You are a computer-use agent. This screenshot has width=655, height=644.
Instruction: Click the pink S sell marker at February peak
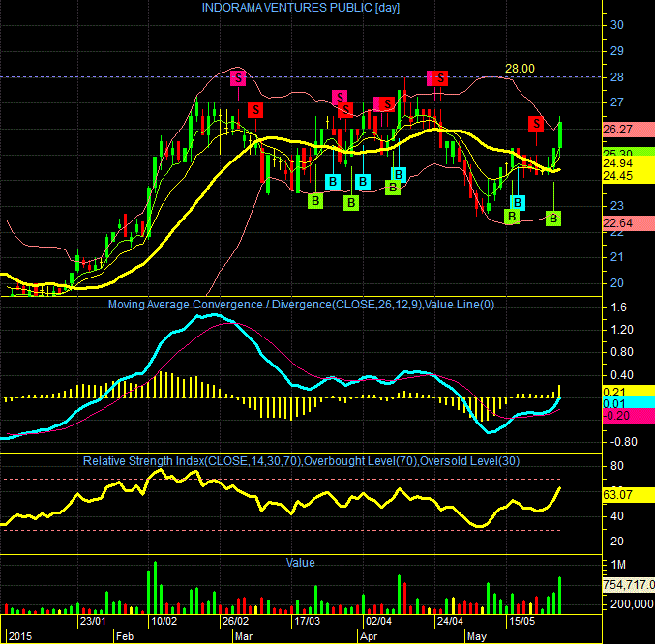pos(238,78)
